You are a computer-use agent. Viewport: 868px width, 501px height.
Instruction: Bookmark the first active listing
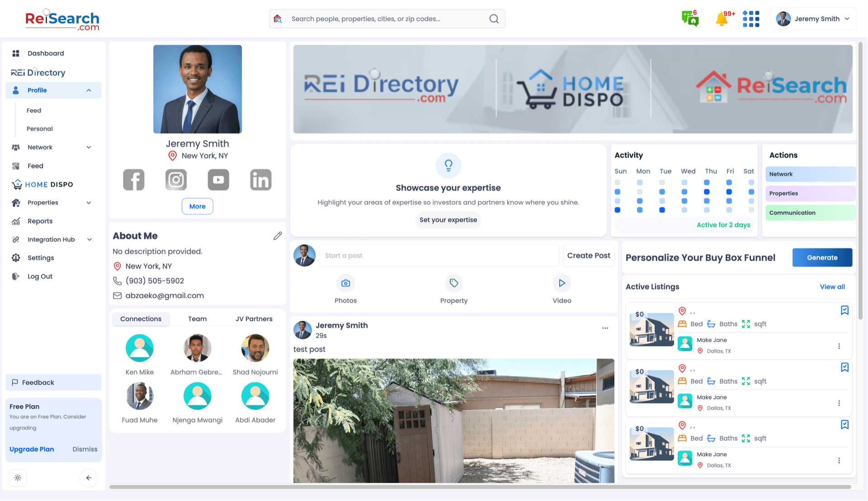pyautogui.click(x=844, y=310)
